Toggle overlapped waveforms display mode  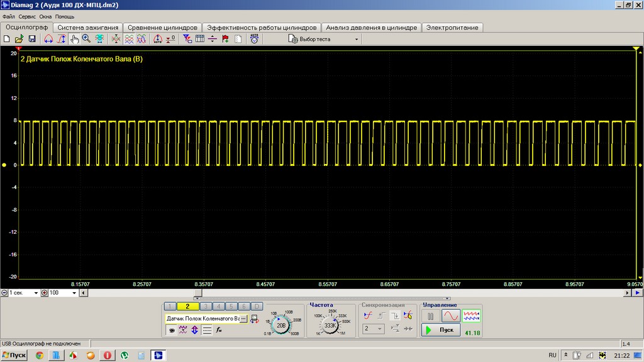coord(142,39)
